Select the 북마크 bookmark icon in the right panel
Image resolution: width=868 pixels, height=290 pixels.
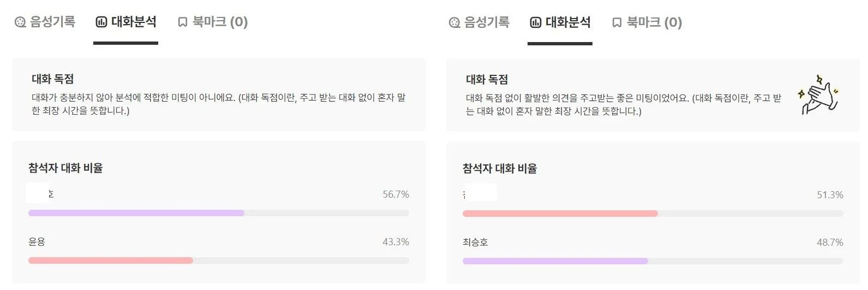(x=617, y=23)
